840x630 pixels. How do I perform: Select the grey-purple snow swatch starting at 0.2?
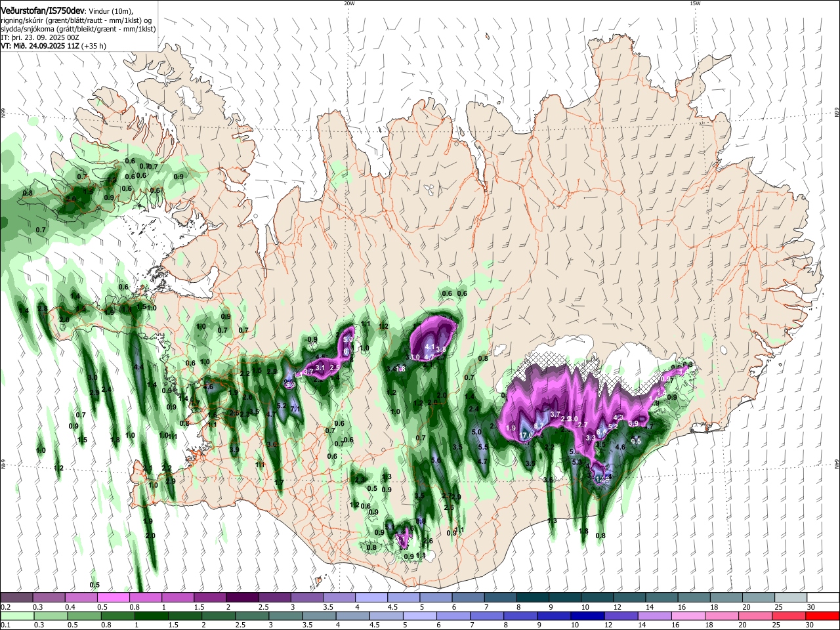coord(16,598)
